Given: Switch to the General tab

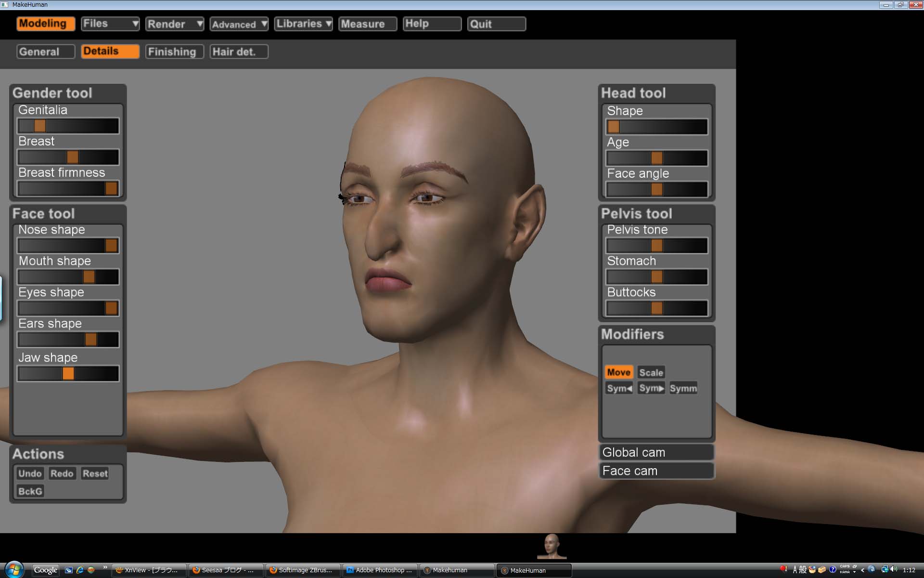Looking at the screenshot, I should (x=45, y=52).
